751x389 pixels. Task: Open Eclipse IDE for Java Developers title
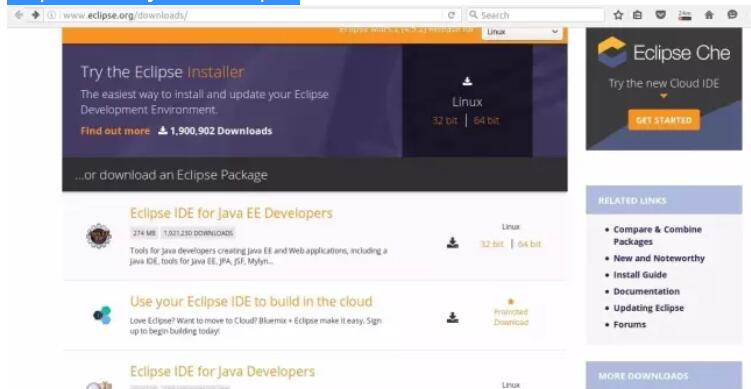point(222,371)
